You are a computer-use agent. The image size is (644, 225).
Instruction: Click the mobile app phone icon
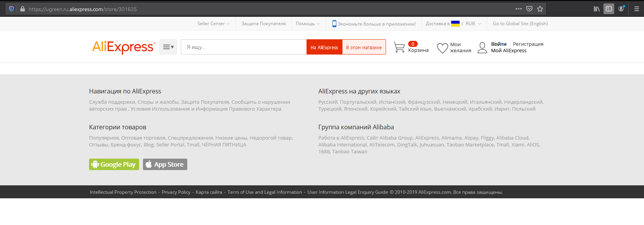pyautogui.click(x=334, y=24)
